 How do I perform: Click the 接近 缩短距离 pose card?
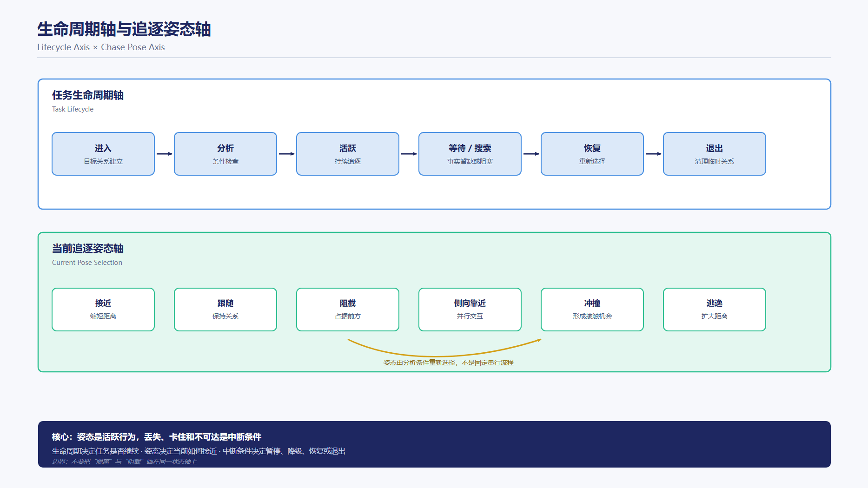pos(103,310)
